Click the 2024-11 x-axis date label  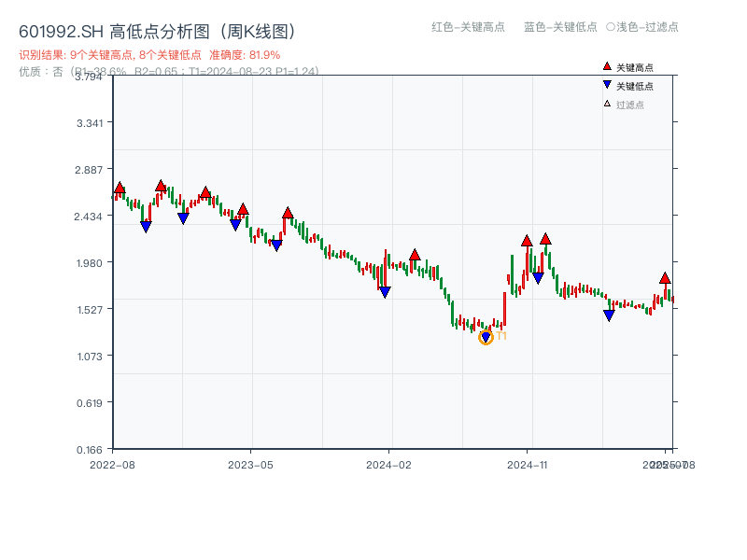pos(527,464)
